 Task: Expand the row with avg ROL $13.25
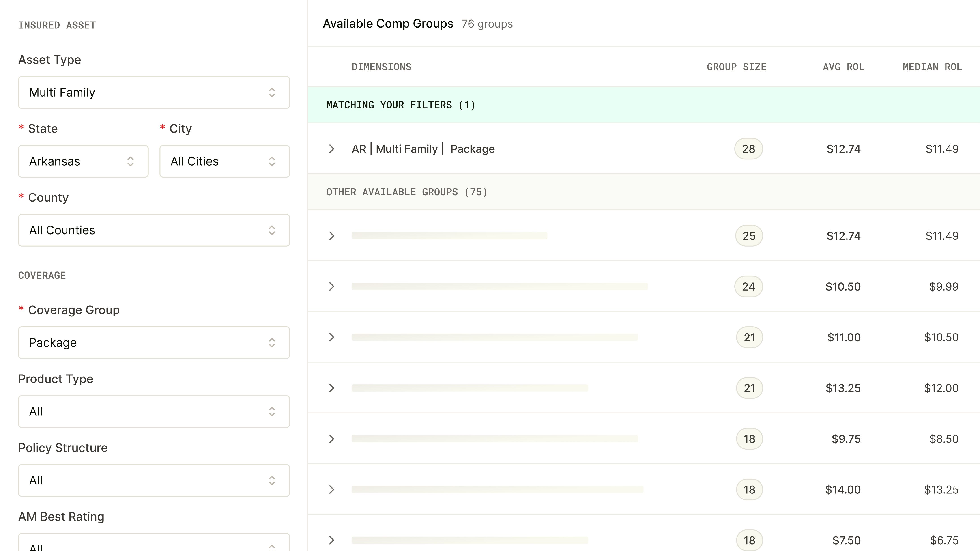(331, 388)
